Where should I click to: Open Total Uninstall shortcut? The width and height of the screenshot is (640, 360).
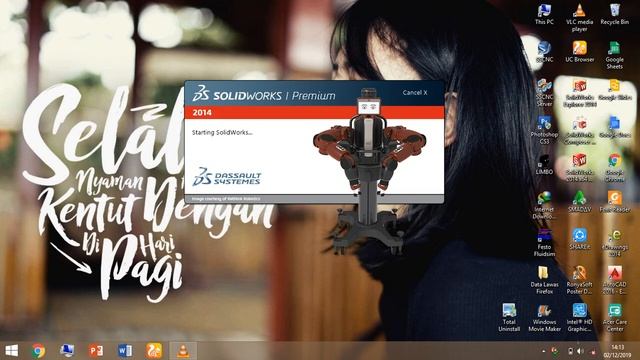pos(509,318)
